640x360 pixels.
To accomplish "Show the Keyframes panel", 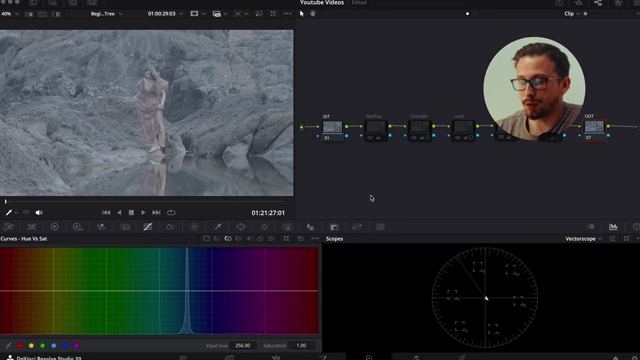I will (590, 227).
